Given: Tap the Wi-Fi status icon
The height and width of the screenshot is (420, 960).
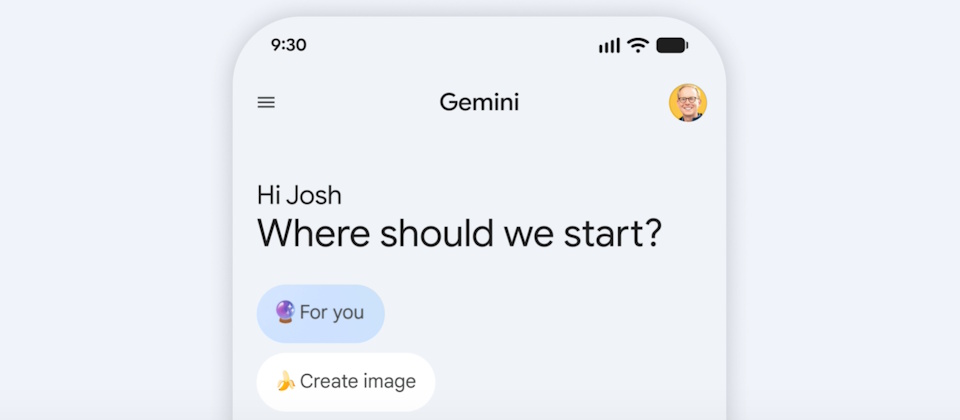Looking at the screenshot, I should (x=637, y=45).
